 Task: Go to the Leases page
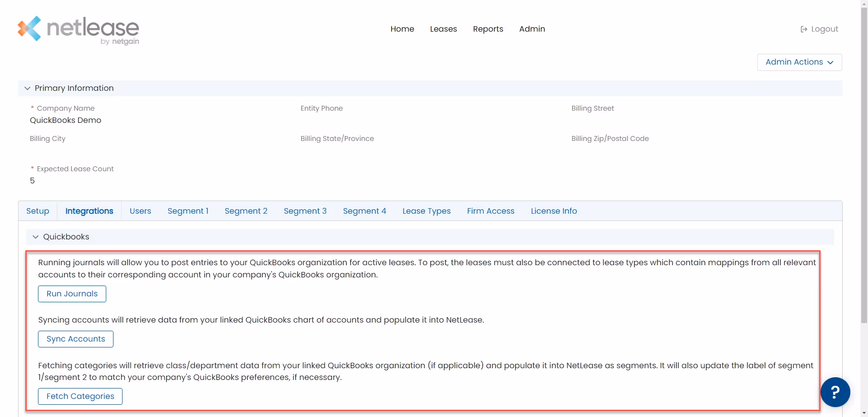(x=443, y=28)
